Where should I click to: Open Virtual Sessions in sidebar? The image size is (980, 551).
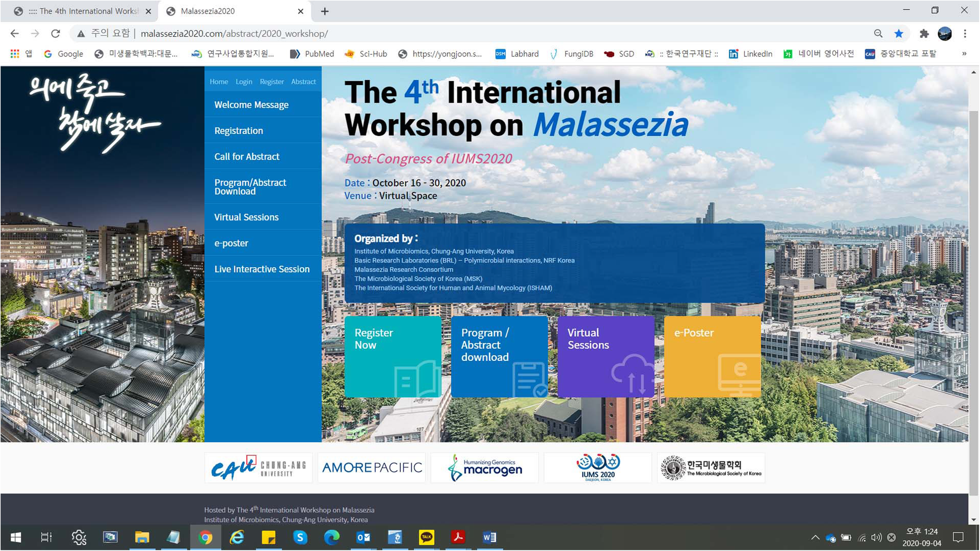tap(263, 217)
